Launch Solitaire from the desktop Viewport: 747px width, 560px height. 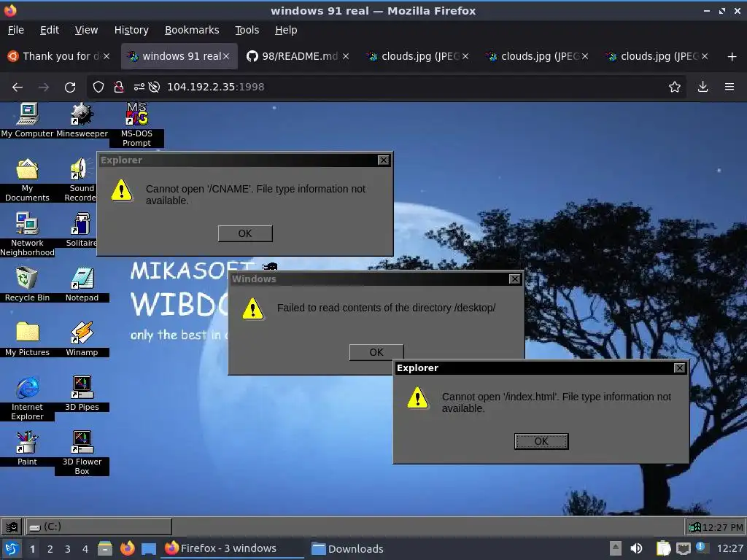pyautogui.click(x=81, y=230)
